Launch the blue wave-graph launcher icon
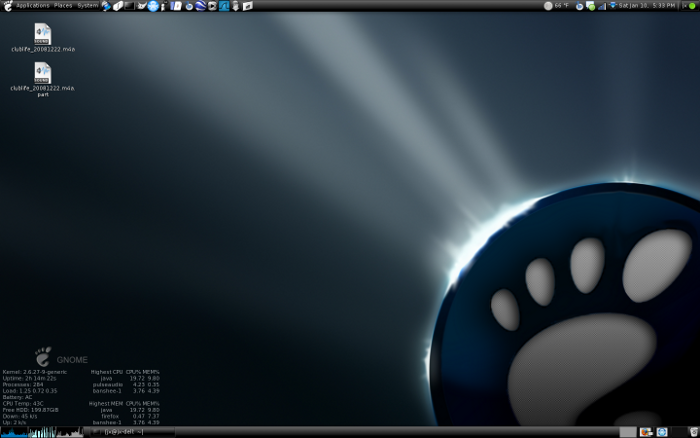 (x=224, y=6)
